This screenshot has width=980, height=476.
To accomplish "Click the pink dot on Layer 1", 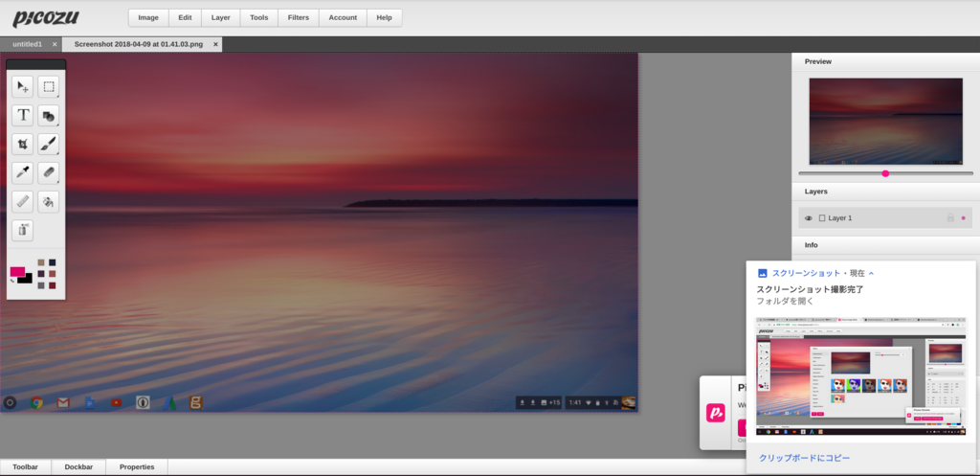I will click(963, 218).
